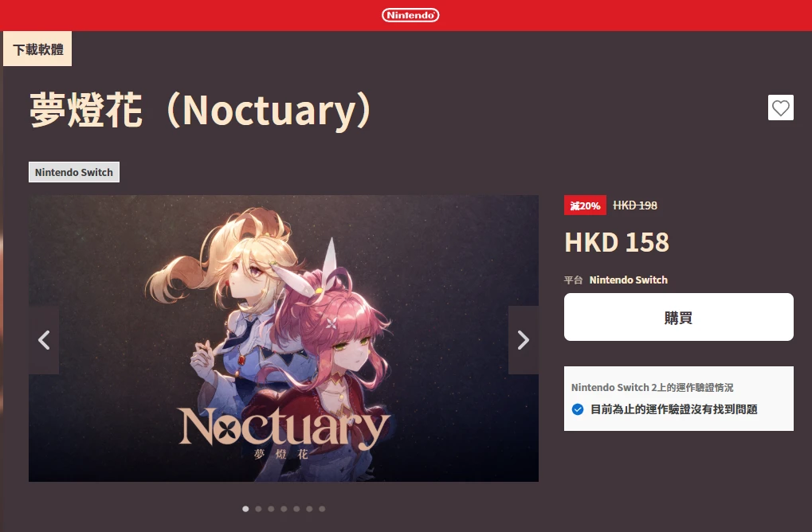Buy the game with 購買 button
Viewport: 812px width, 532px height.
678,317
